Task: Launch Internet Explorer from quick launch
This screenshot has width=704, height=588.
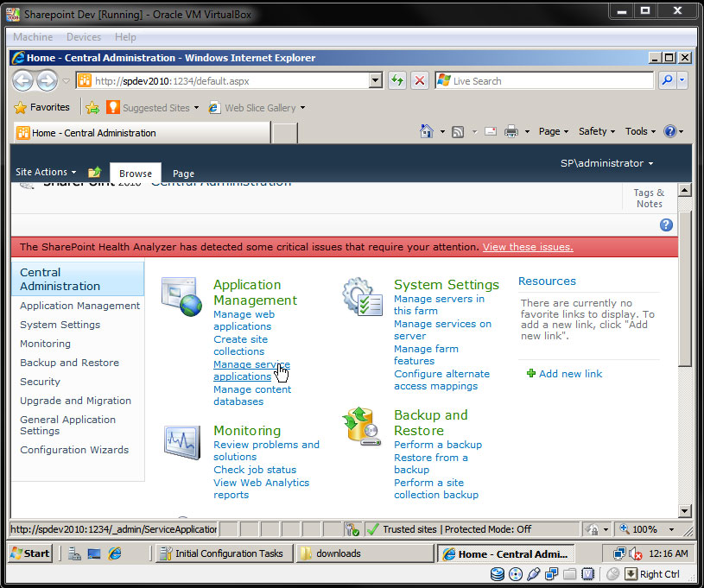Action: pos(115,553)
